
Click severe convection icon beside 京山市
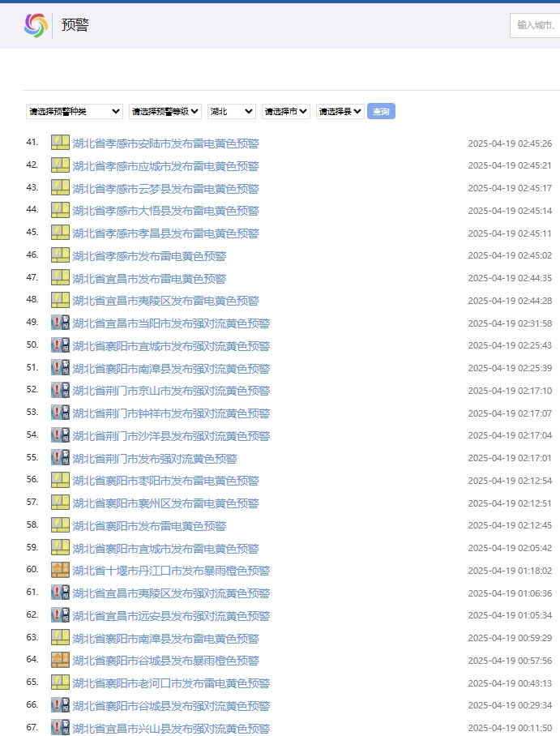60,391
